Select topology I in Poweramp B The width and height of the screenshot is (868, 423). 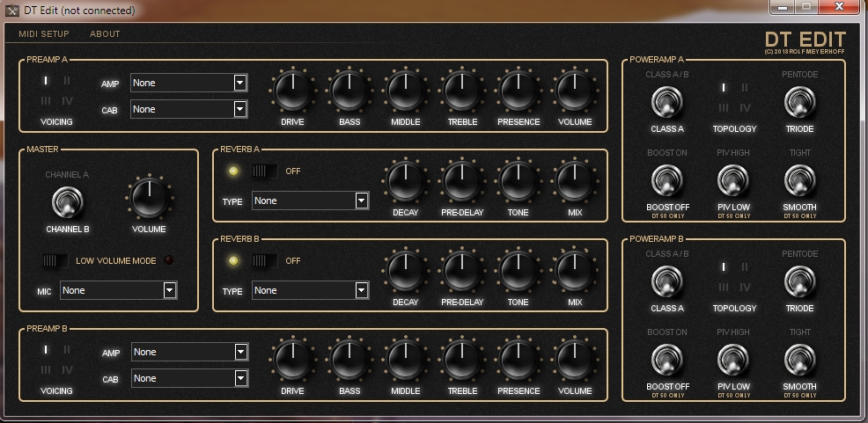723,267
